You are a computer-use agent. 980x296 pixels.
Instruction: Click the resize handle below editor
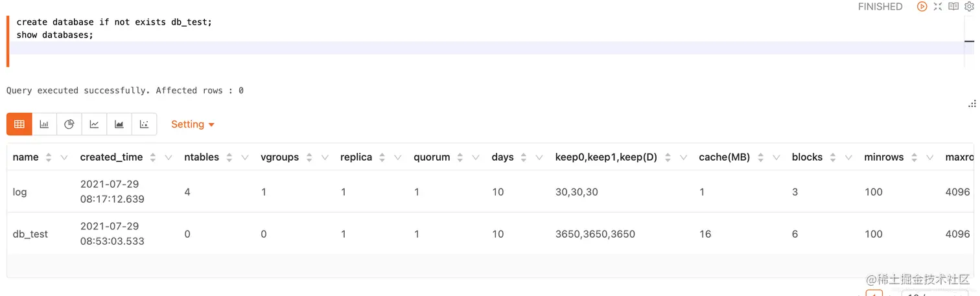(972, 104)
